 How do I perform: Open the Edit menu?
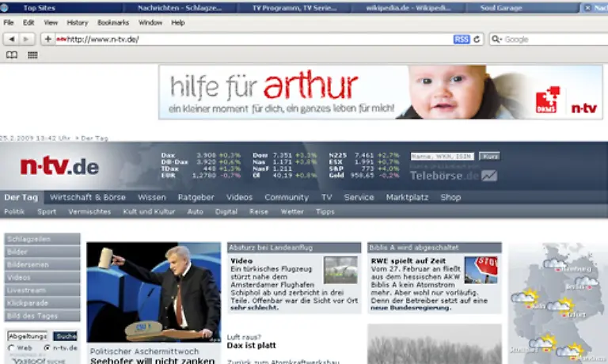28,22
